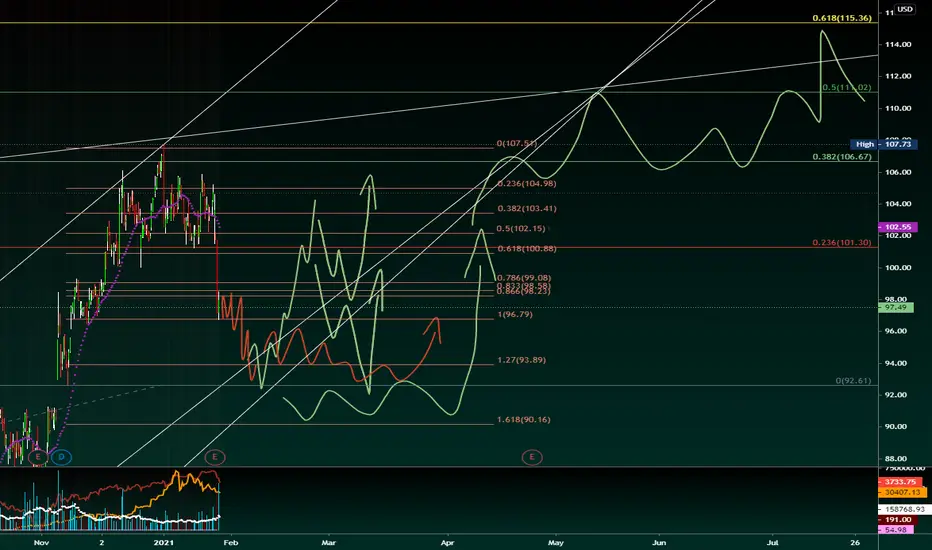Click 100.00 on the price axis
Viewport: 932px width, 550px height.
[898, 268]
